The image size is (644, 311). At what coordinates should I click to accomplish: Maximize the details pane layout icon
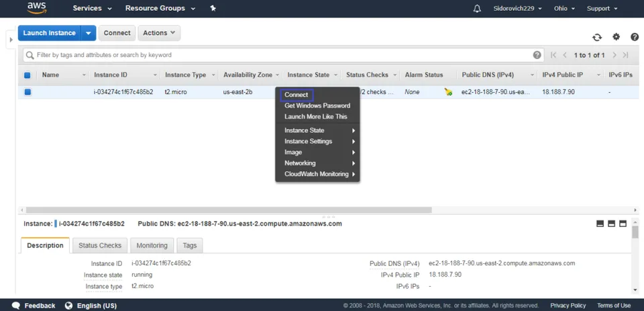pyautogui.click(x=623, y=224)
